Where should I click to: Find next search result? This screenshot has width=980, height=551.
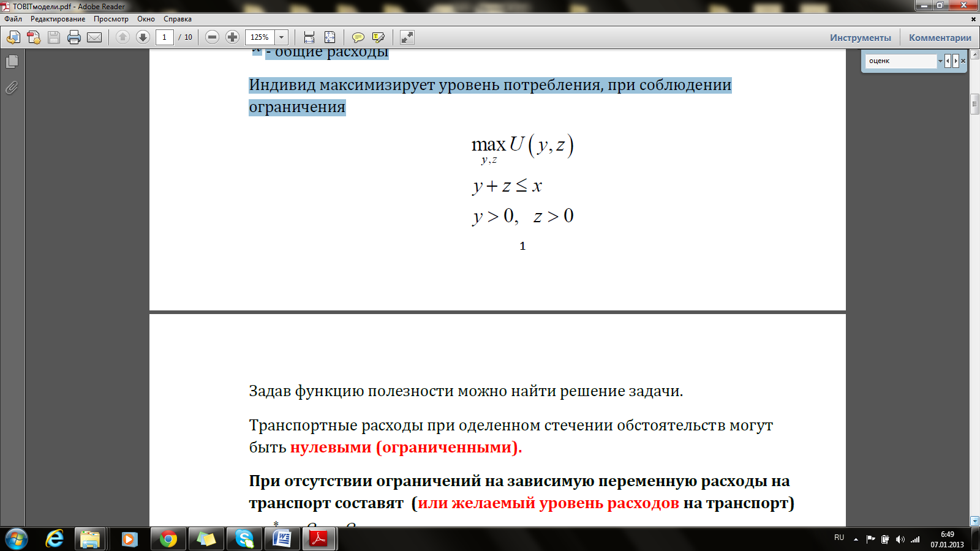956,61
